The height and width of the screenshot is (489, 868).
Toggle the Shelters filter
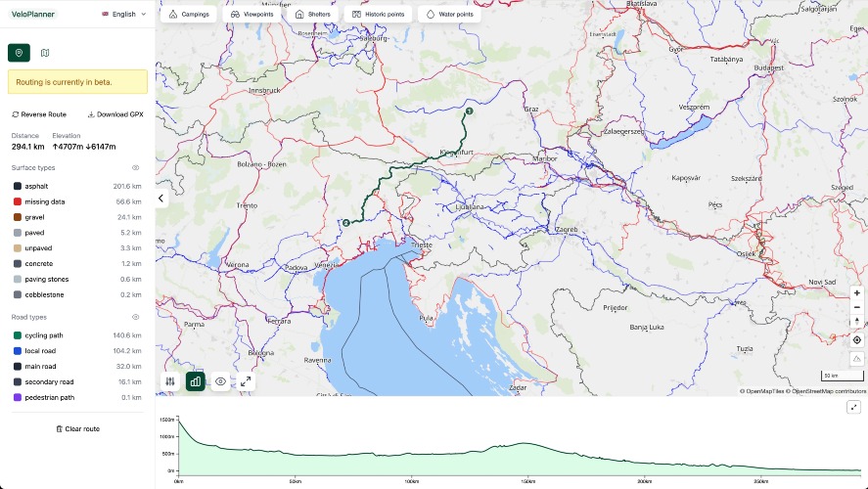(x=312, y=15)
